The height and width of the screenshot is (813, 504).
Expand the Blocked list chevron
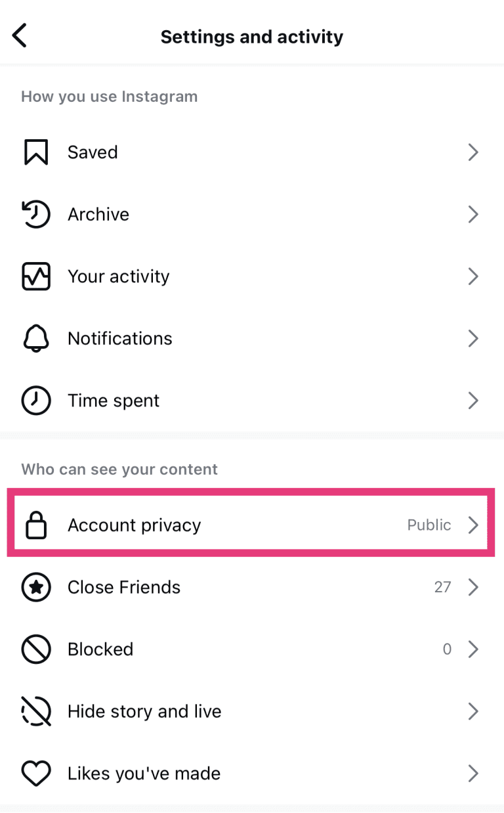pyautogui.click(x=473, y=649)
